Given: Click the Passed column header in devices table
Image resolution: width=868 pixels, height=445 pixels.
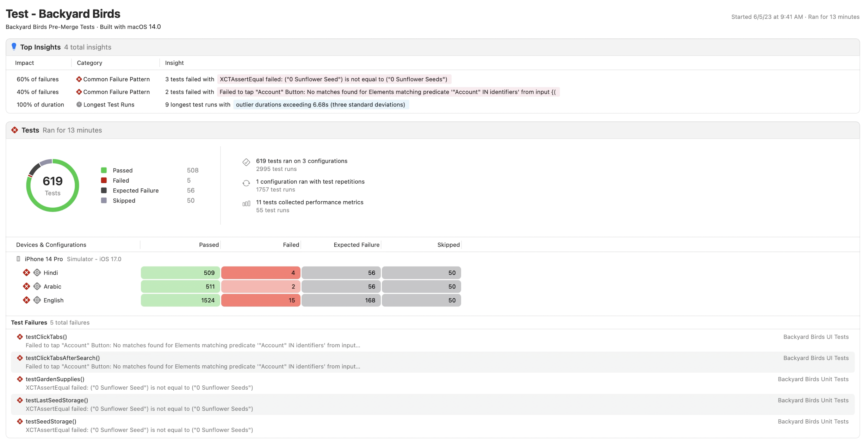Looking at the screenshot, I should pyautogui.click(x=209, y=245).
